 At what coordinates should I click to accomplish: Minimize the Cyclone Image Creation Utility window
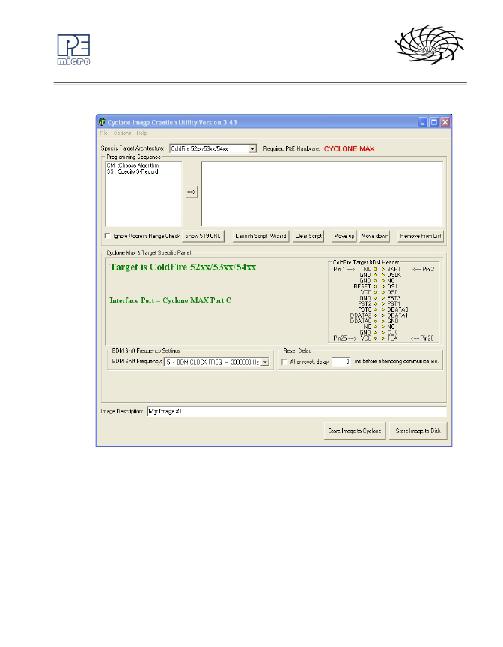(x=423, y=122)
